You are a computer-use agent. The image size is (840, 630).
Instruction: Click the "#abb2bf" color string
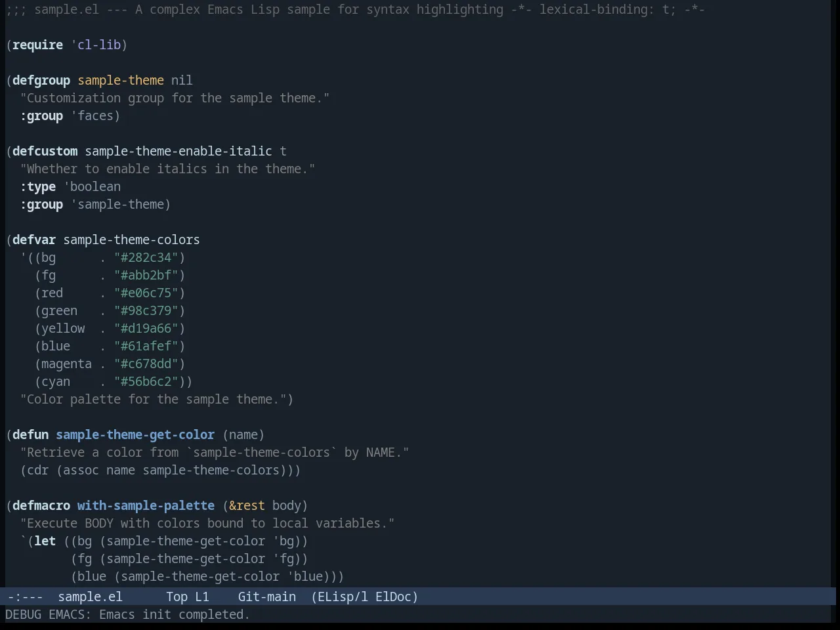click(146, 275)
